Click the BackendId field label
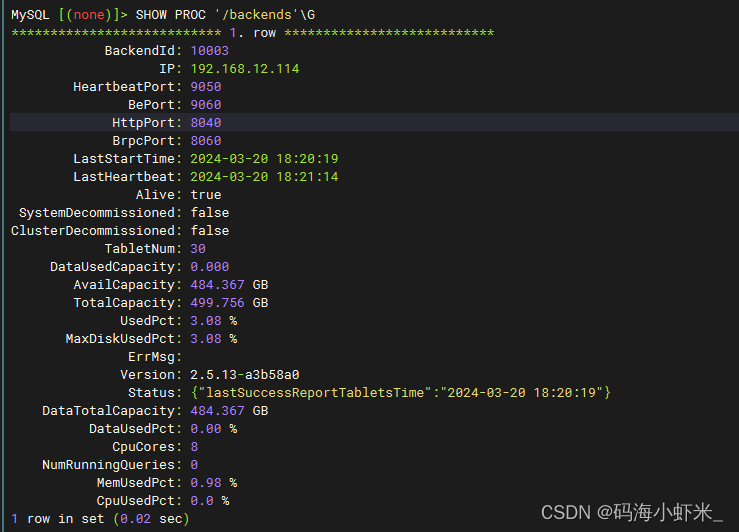 [143, 50]
